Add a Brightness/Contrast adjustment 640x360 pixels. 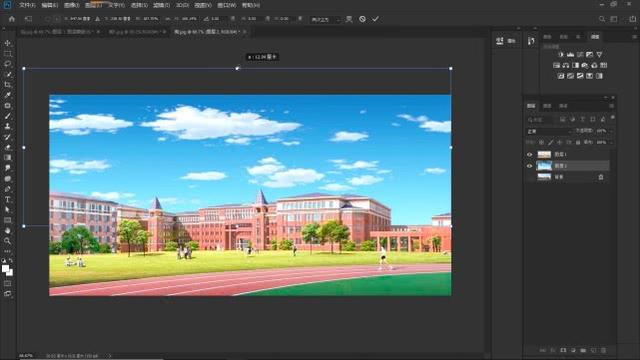[561, 54]
